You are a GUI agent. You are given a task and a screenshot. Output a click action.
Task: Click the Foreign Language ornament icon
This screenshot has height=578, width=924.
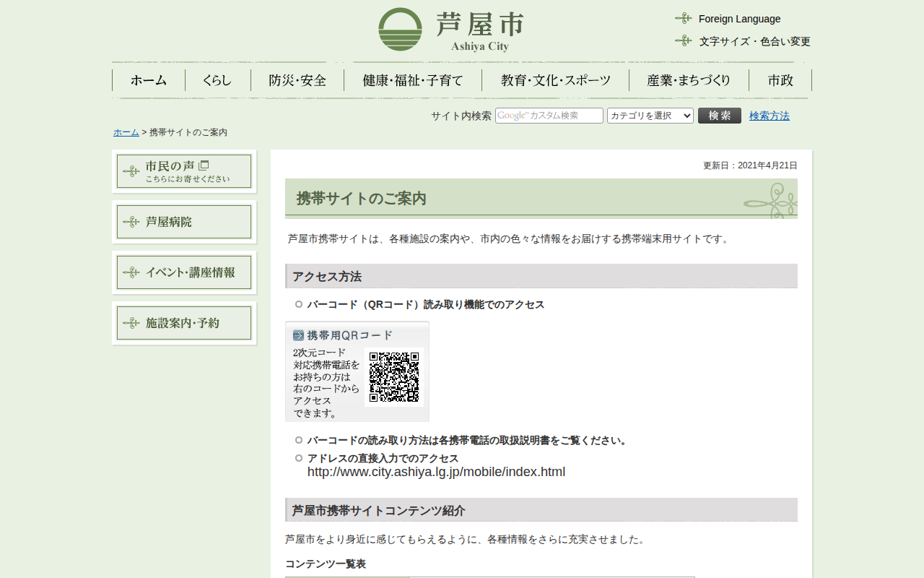[x=683, y=19]
